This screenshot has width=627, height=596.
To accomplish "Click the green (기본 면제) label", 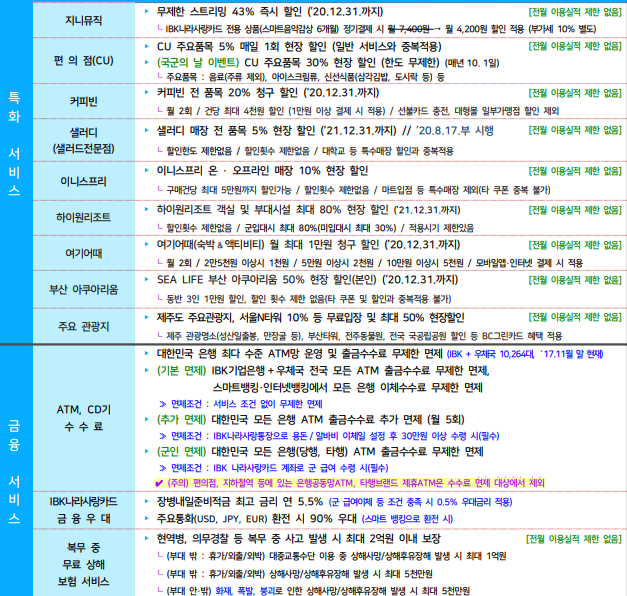I will point(181,371).
